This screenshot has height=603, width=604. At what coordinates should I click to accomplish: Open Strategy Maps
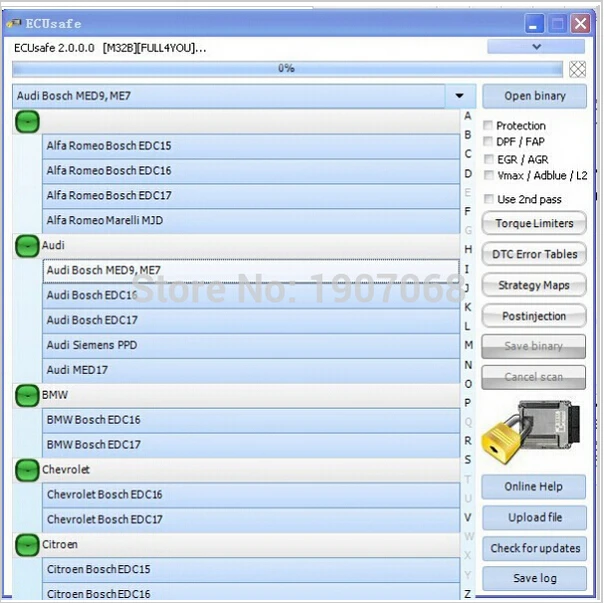(x=534, y=285)
